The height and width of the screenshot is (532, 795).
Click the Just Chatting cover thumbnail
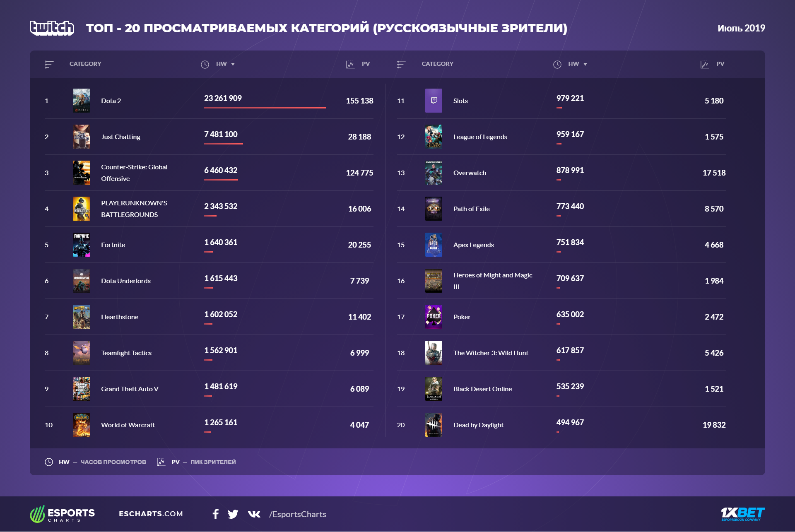[82, 137]
